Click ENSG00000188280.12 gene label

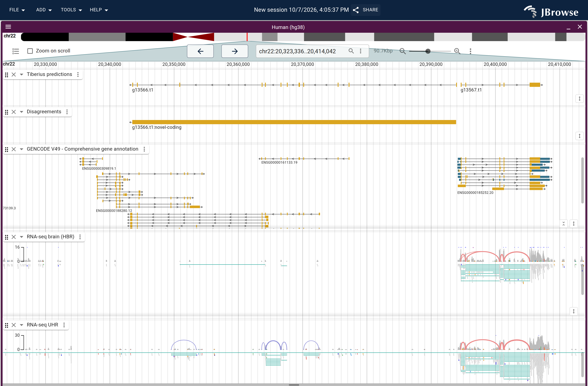(114, 211)
